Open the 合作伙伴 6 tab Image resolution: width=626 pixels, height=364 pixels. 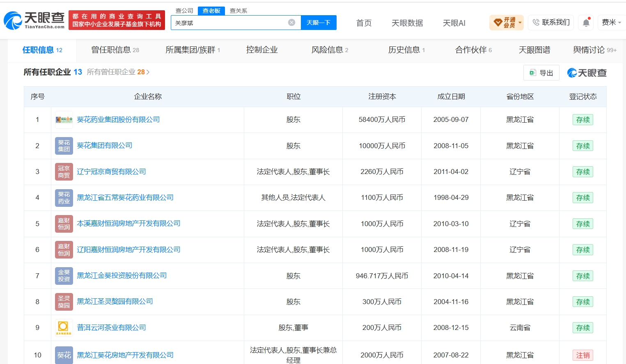click(474, 50)
